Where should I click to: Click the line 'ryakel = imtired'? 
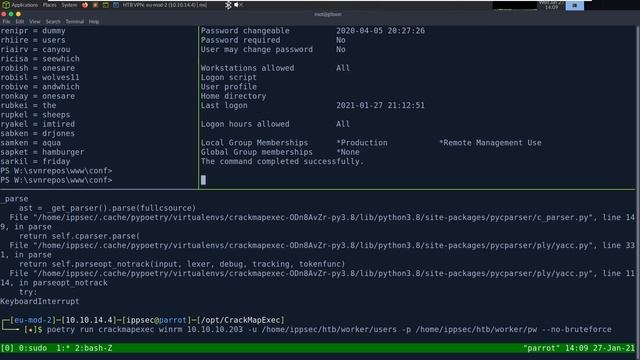point(38,124)
